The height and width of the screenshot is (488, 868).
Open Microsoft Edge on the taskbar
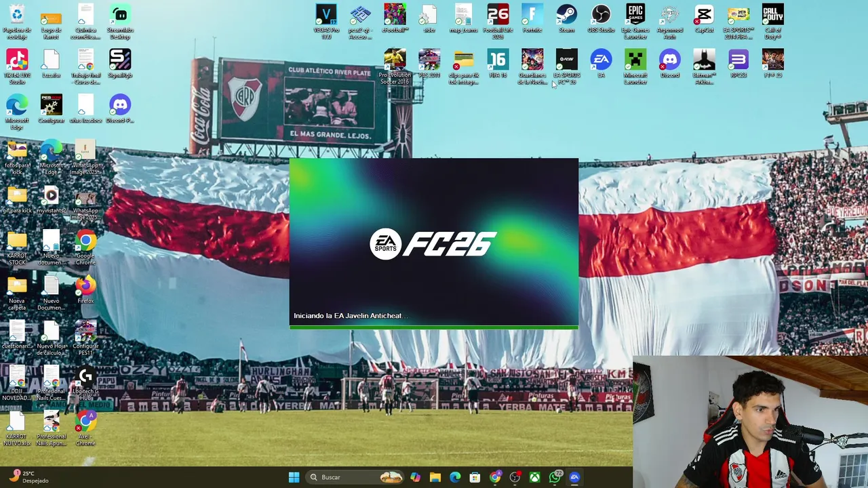[x=455, y=477]
